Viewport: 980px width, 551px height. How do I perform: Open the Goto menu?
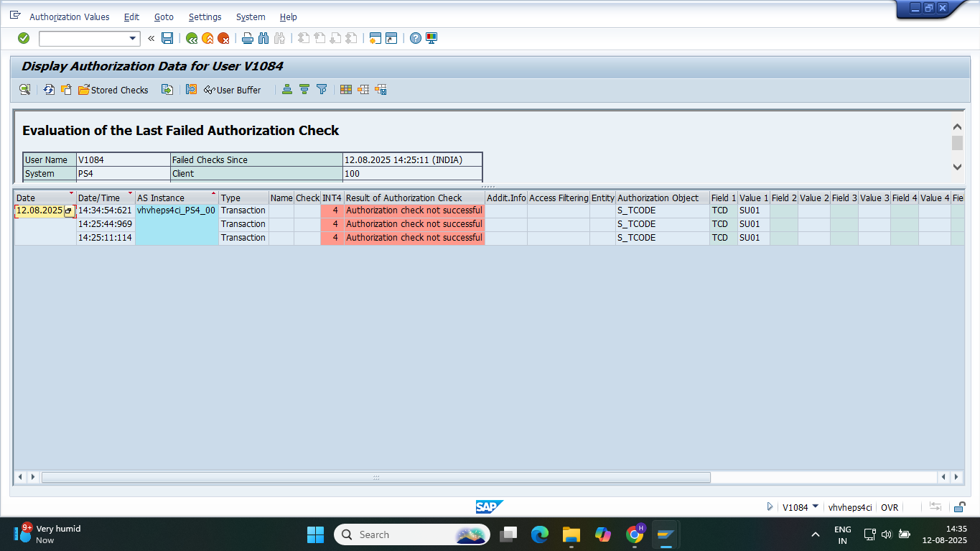[164, 17]
